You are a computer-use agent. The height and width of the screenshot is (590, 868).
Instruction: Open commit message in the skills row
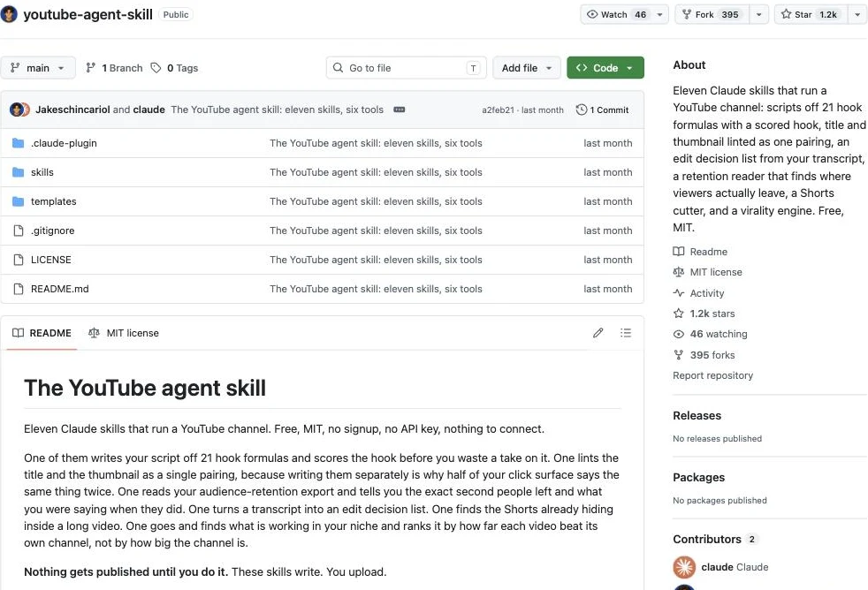(x=376, y=172)
